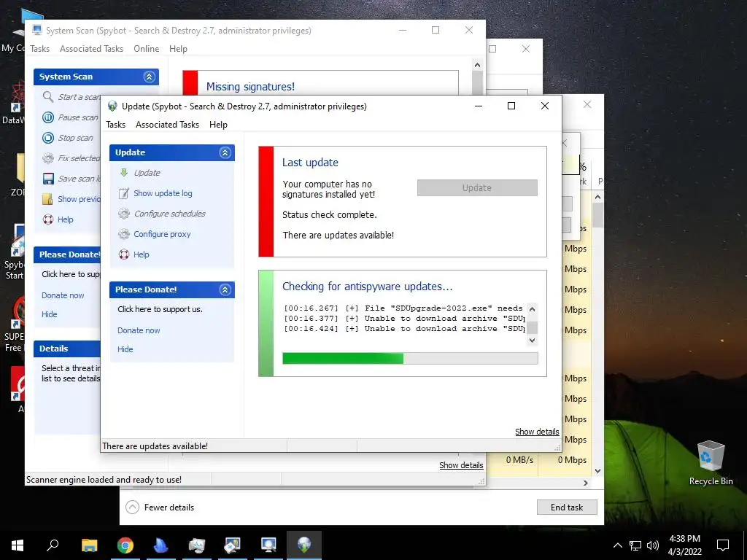Open Associated Tasks menu in System Scan window
747x560 pixels.
pos(91,49)
